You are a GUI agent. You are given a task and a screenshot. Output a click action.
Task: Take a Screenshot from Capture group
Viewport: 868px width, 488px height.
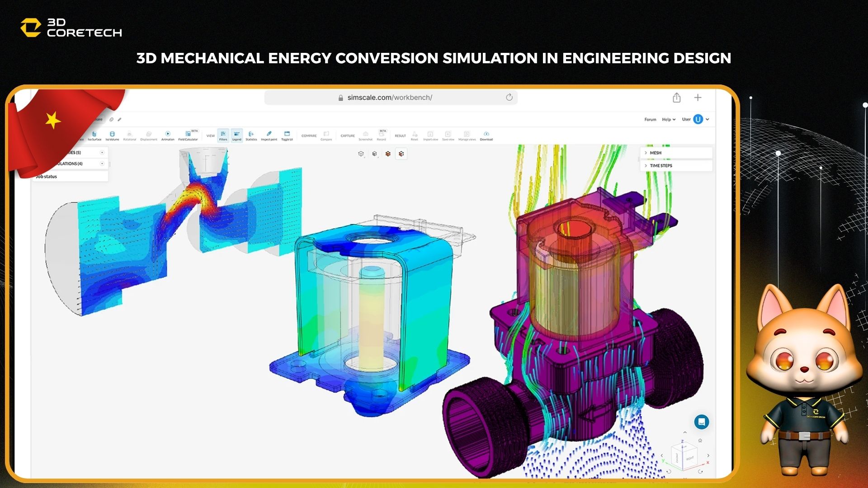pos(366,136)
